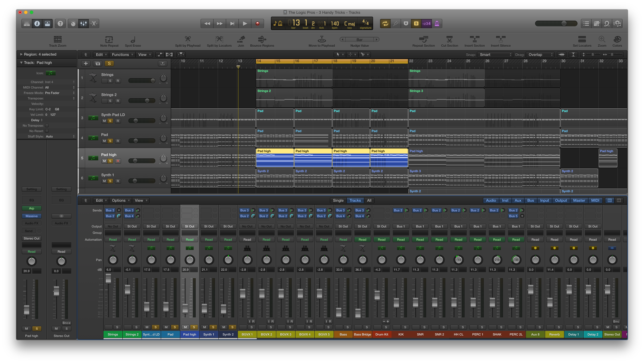The height and width of the screenshot is (363, 644).
Task: Solo the Synth 1 track
Action: pos(110,181)
